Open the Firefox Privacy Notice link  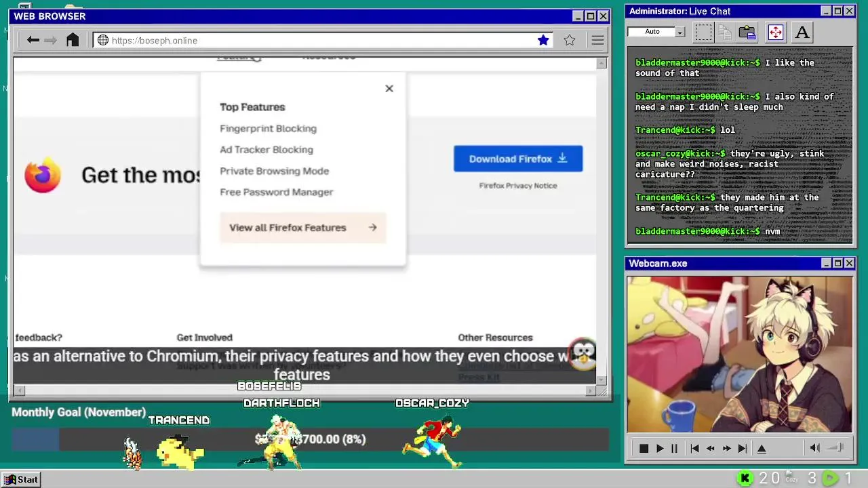(518, 185)
